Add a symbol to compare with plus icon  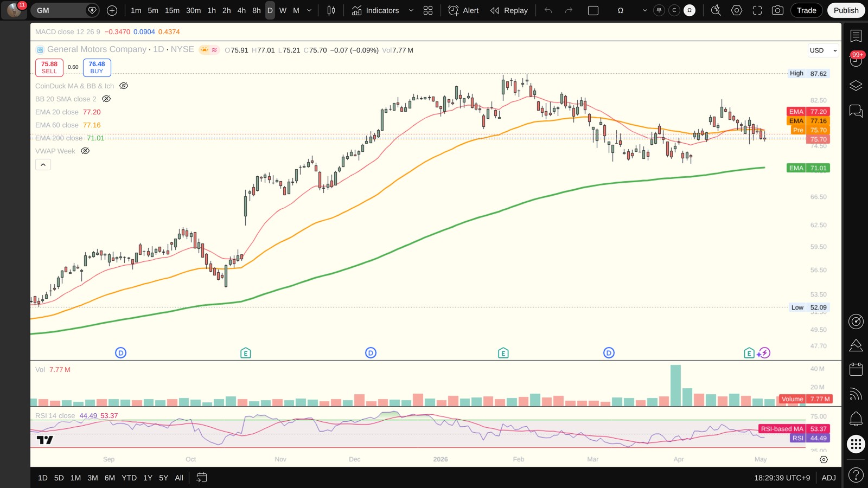(112, 10)
